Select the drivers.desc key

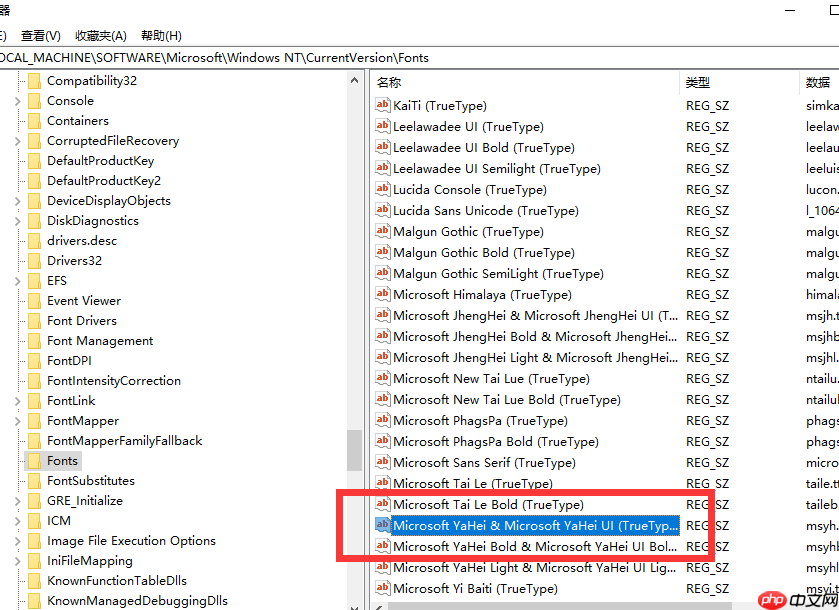pos(82,241)
